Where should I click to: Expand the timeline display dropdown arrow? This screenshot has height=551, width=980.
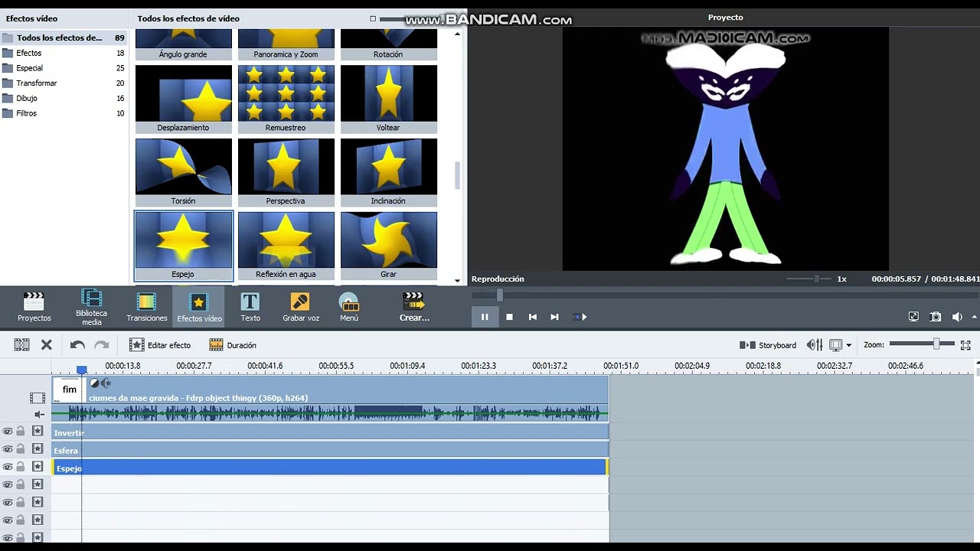pyautogui.click(x=849, y=346)
